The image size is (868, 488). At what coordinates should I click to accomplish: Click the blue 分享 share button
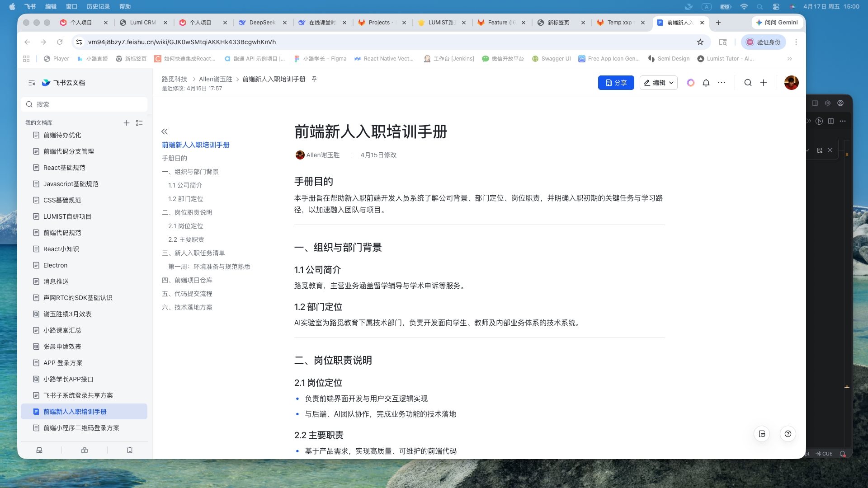click(x=616, y=83)
